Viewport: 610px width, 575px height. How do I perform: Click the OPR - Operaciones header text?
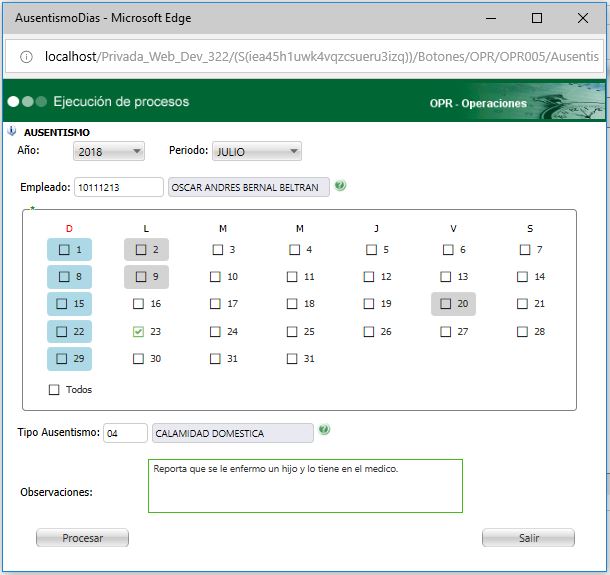pyautogui.click(x=478, y=103)
